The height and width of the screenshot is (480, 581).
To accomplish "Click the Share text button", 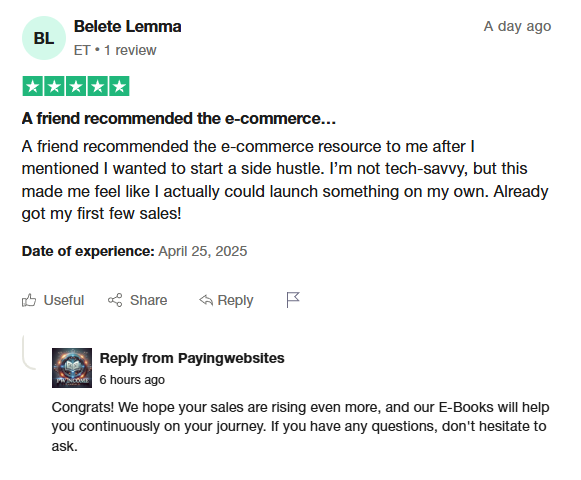I will tap(148, 300).
